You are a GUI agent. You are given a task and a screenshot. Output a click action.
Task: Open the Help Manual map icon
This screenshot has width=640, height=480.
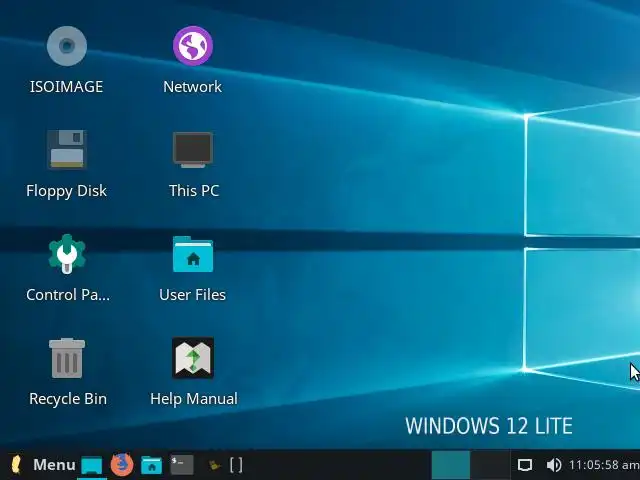point(193,358)
